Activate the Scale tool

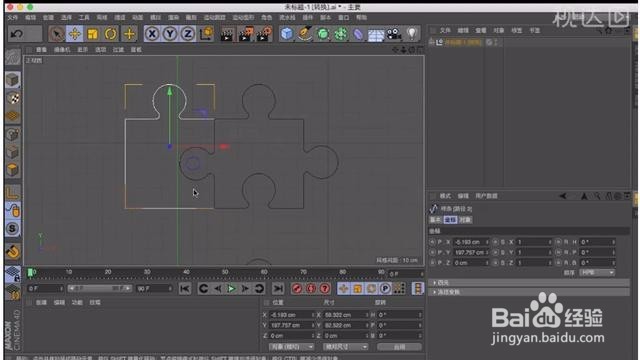tap(93, 34)
